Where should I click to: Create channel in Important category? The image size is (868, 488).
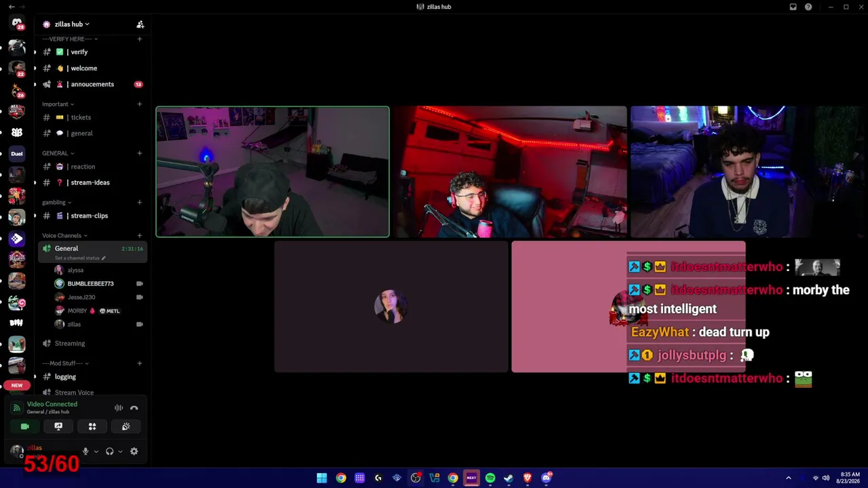point(140,104)
